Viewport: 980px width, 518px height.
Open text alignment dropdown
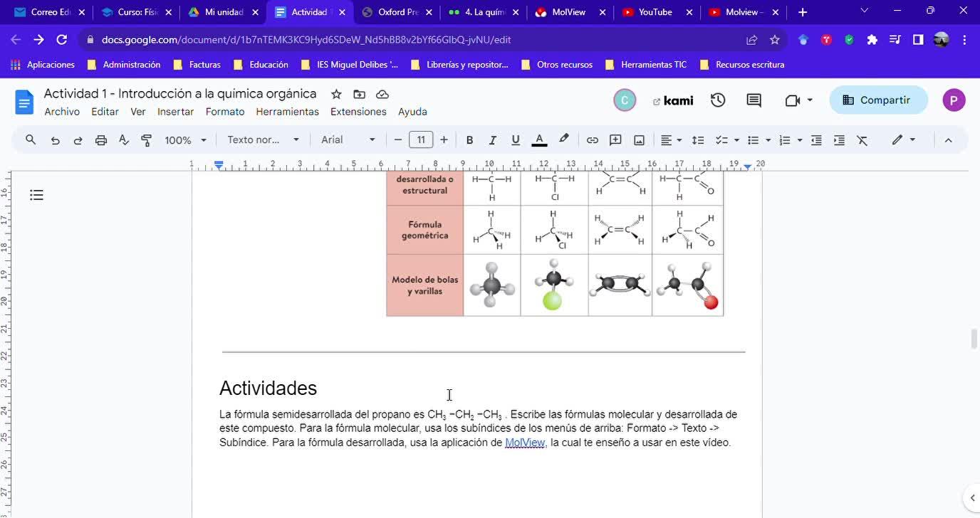[x=671, y=140]
